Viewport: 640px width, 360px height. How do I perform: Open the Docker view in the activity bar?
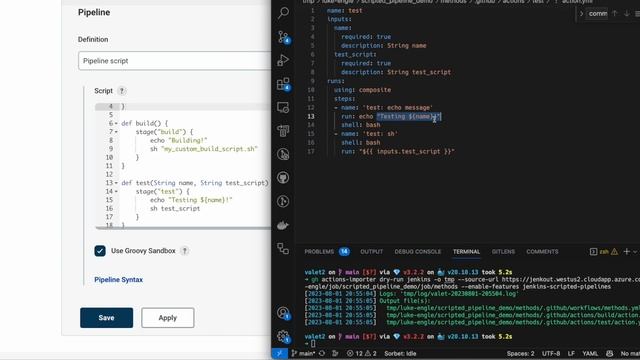coord(283,225)
